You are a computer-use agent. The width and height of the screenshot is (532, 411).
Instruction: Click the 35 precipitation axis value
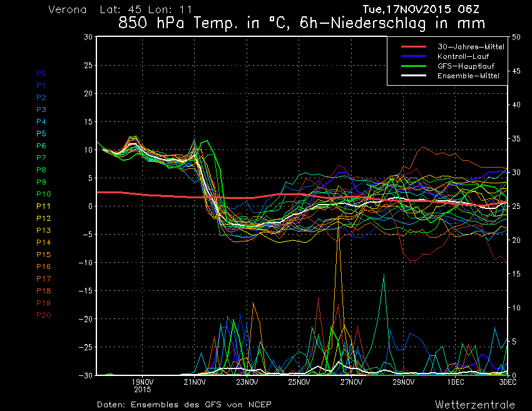pos(516,139)
